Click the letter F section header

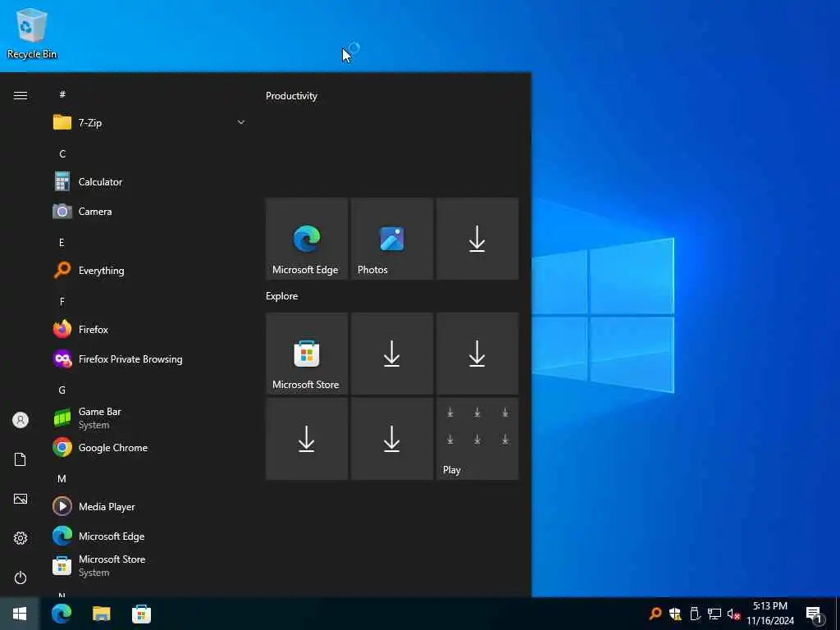coord(62,302)
